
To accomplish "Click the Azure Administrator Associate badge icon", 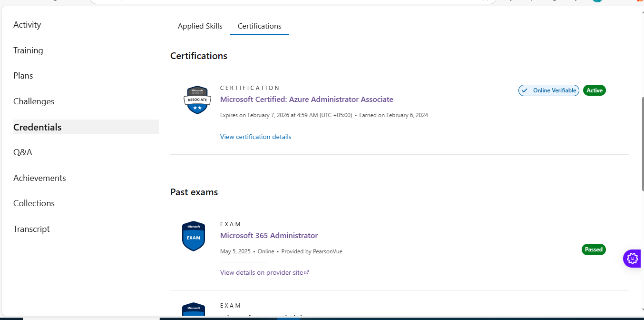I will coord(197,100).
